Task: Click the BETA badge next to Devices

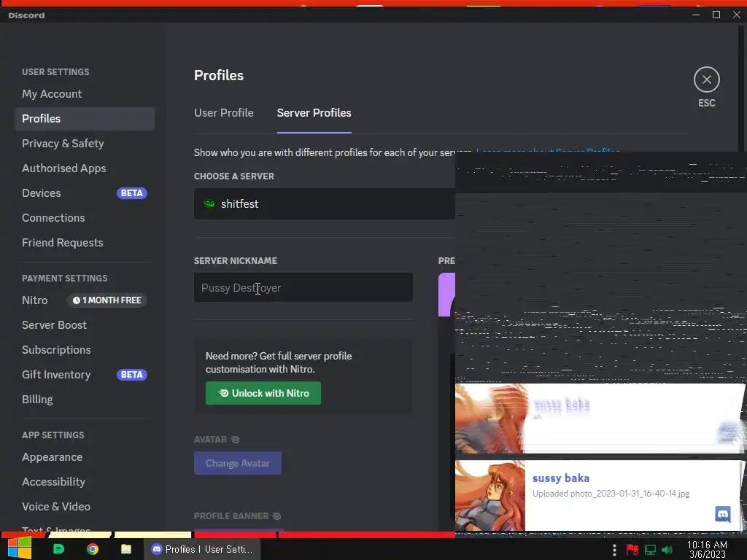Action: point(132,192)
